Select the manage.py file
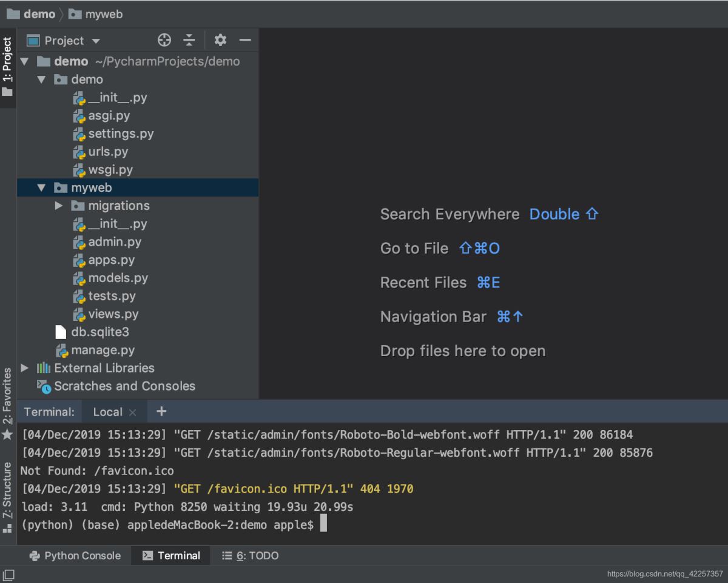Image resolution: width=728 pixels, height=583 pixels. coord(103,350)
